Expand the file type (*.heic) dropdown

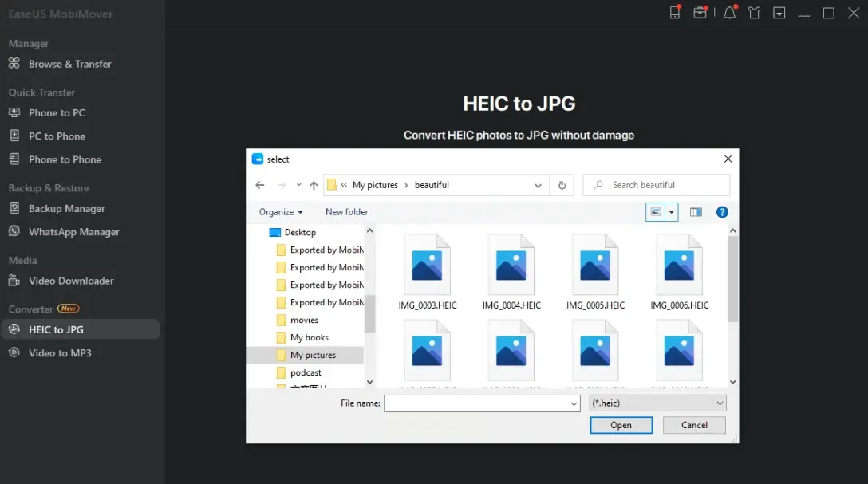tap(720, 403)
